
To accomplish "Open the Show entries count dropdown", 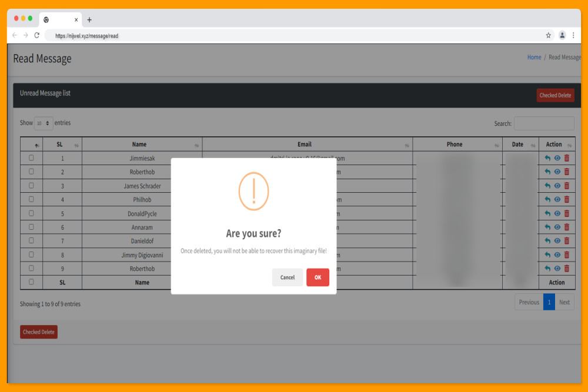I will [x=44, y=123].
